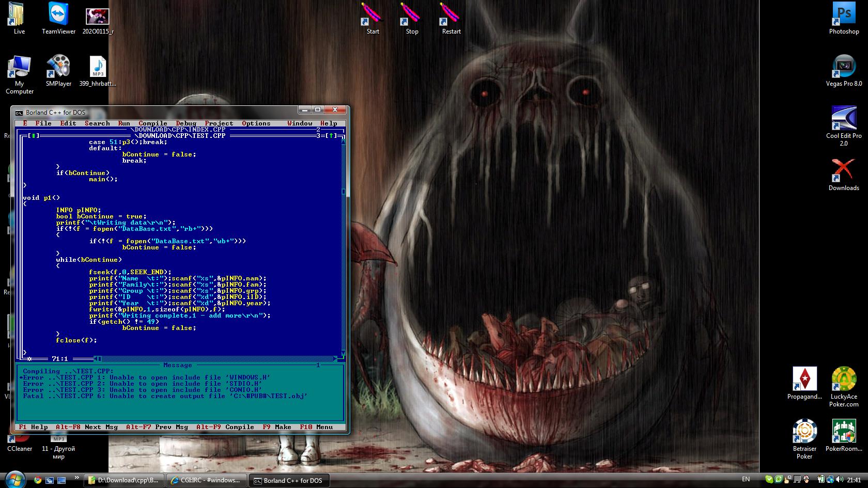Click the F1 Help status bar shortcut
868x488 pixels.
point(33,427)
